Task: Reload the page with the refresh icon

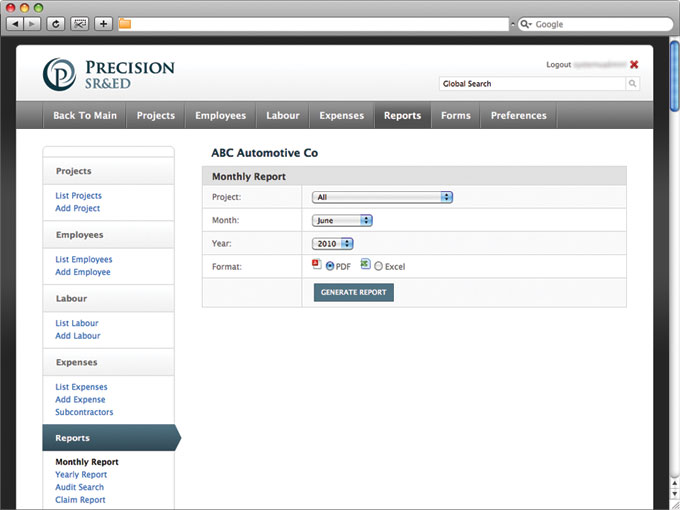Action: coord(56,24)
